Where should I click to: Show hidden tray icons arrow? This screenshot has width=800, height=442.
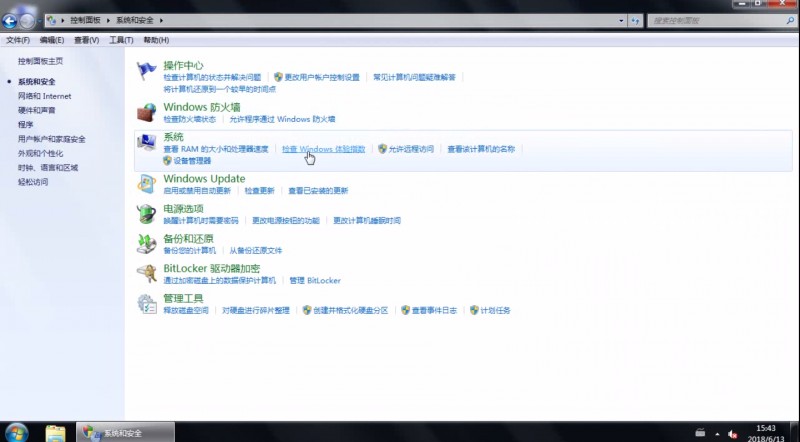(x=717, y=434)
